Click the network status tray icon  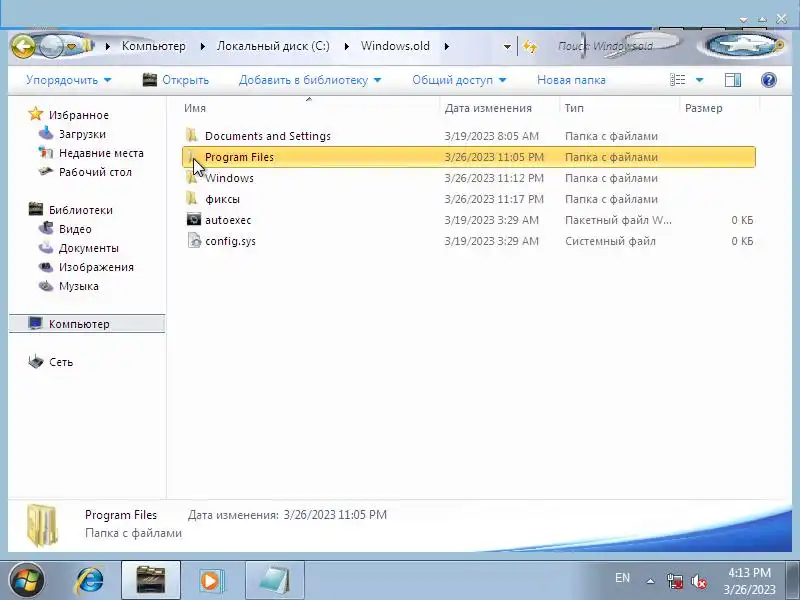(674, 581)
